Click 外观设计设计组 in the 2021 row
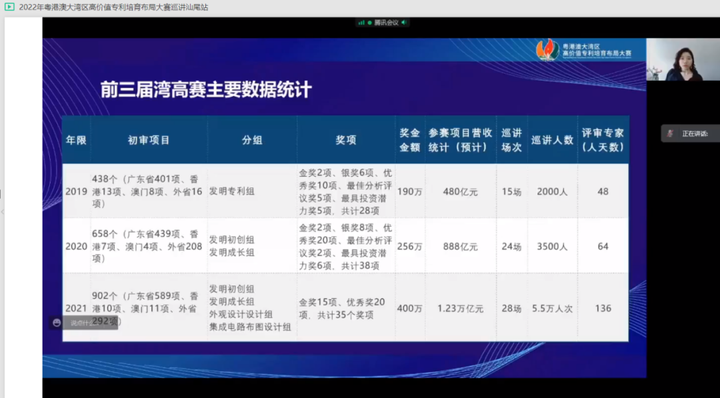Screen dimensions: 720x398 pos(241,314)
